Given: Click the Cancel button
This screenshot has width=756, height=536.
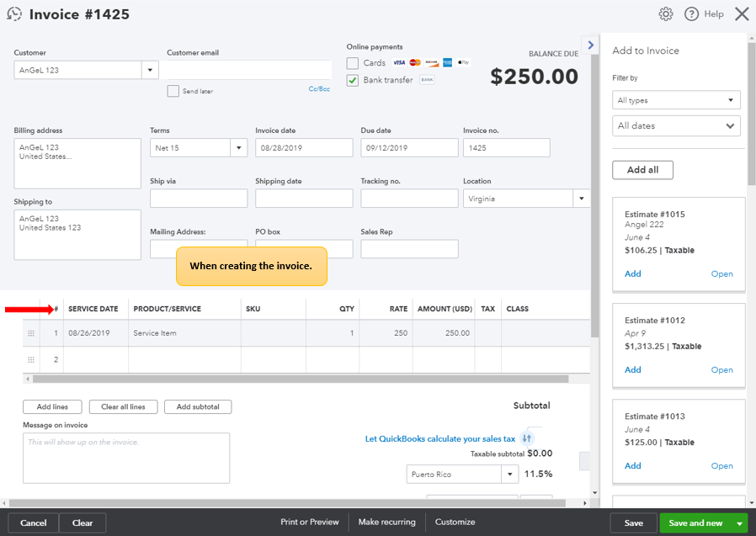Looking at the screenshot, I should point(34,523).
